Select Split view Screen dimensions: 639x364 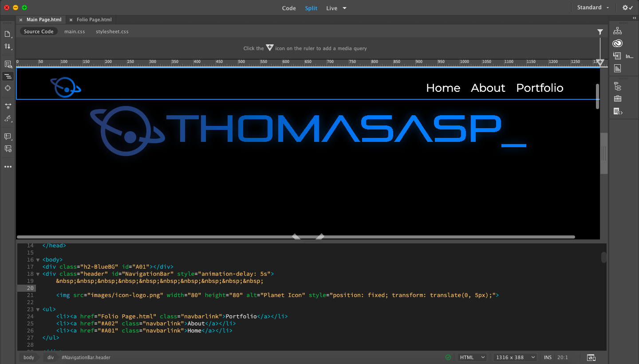(x=311, y=8)
